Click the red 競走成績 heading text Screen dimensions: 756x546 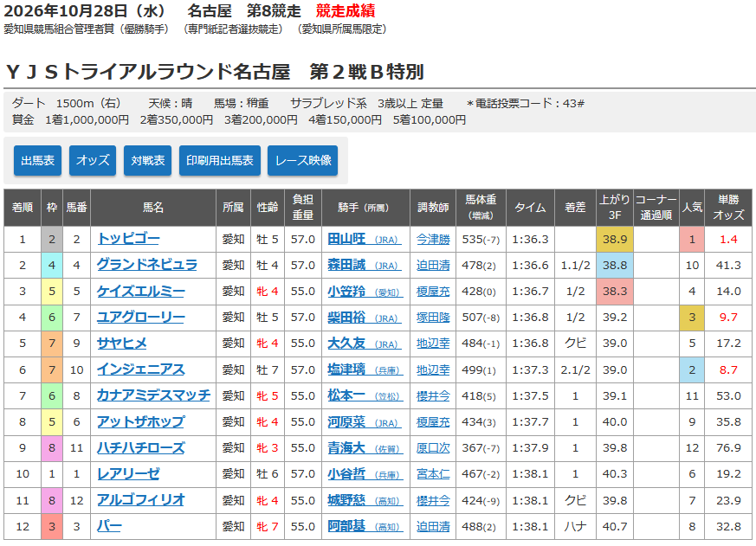346,10
